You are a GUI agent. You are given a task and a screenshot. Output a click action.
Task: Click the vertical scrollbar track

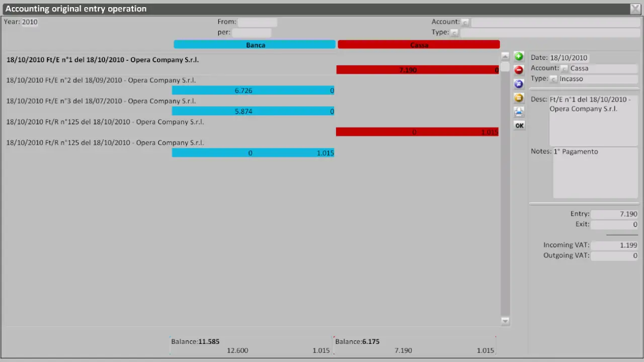pyautogui.click(x=505, y=201)
